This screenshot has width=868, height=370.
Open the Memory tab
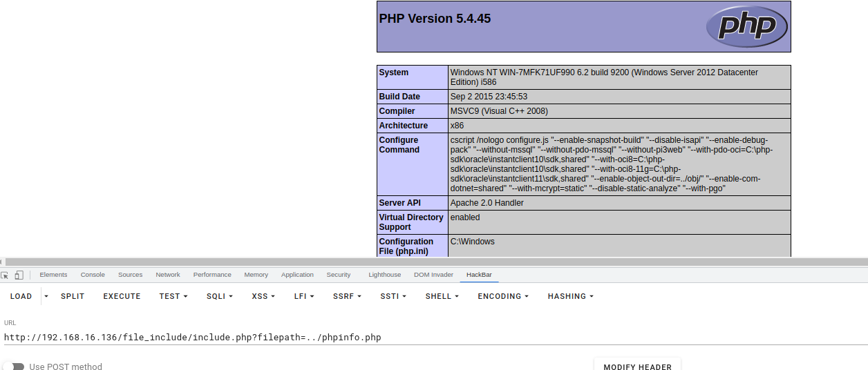click(x=256, y=275)
